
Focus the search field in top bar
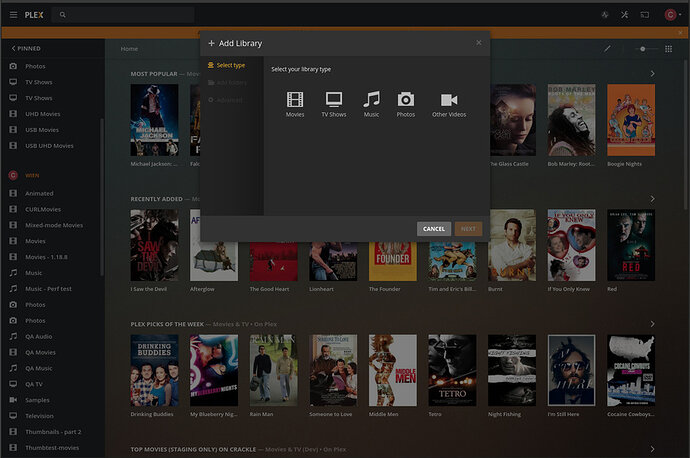tap(123, 15)
